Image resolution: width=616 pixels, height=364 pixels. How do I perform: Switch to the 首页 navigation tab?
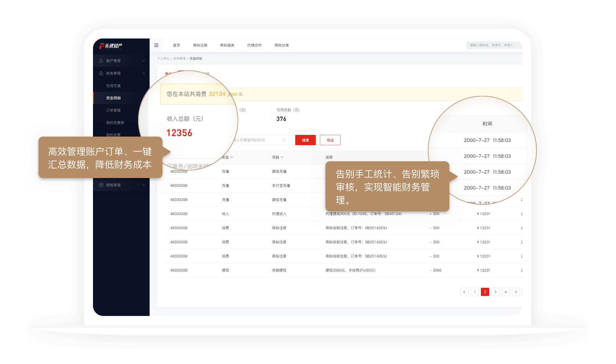pos(177,45)
